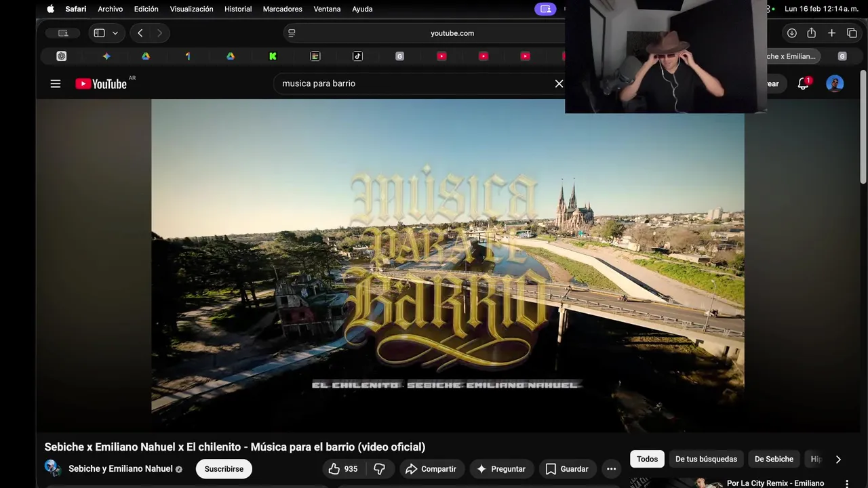Screen dimensions: 868x488
Task: Switch to the Gemini sparkle pinned tab
Action: tap(106, 56)
